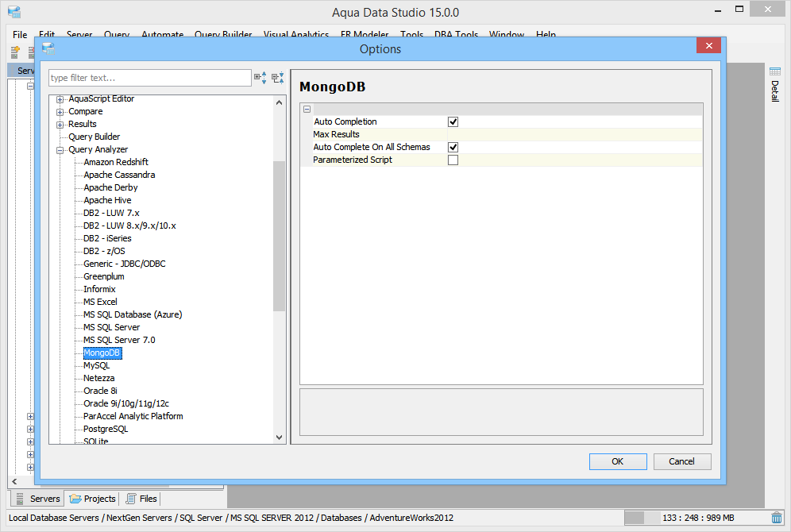Image resolution: width=791 pixels, height=532 pixels.
Task: Click into the type filter text field
Action: coord(150,78)
